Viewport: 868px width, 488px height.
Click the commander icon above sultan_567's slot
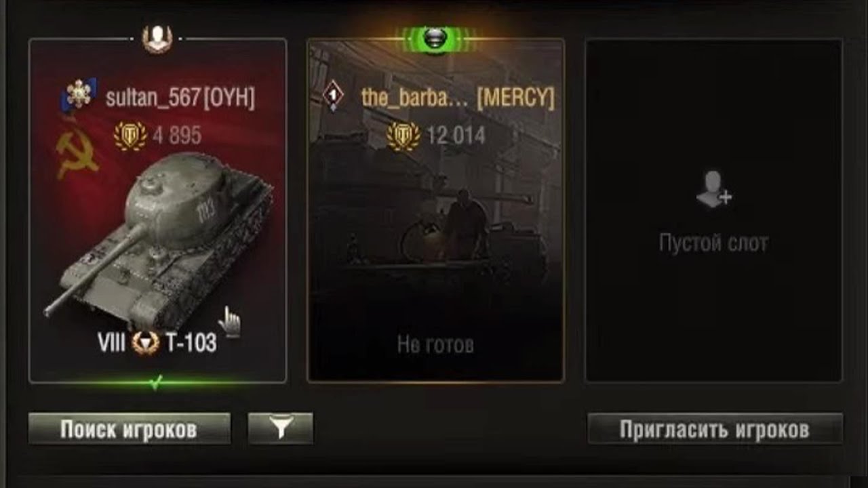click(x=157, y=39)
